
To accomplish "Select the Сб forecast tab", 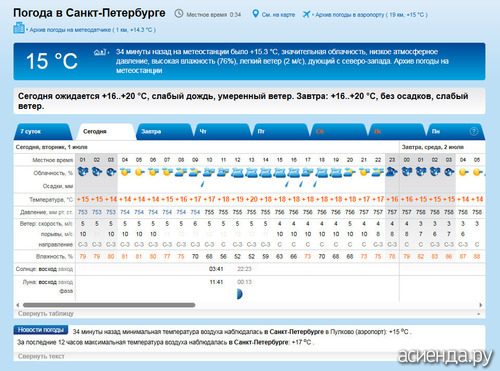I will [338, 132].
